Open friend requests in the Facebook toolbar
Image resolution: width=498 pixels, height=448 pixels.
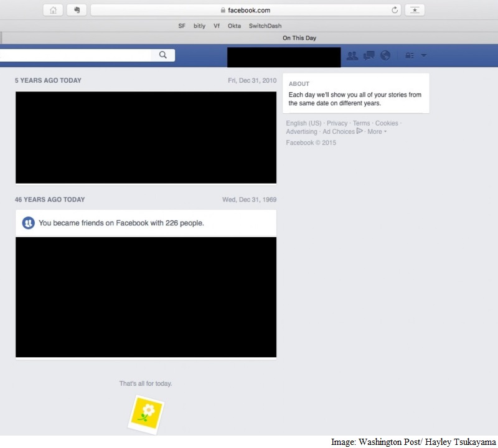352,55
